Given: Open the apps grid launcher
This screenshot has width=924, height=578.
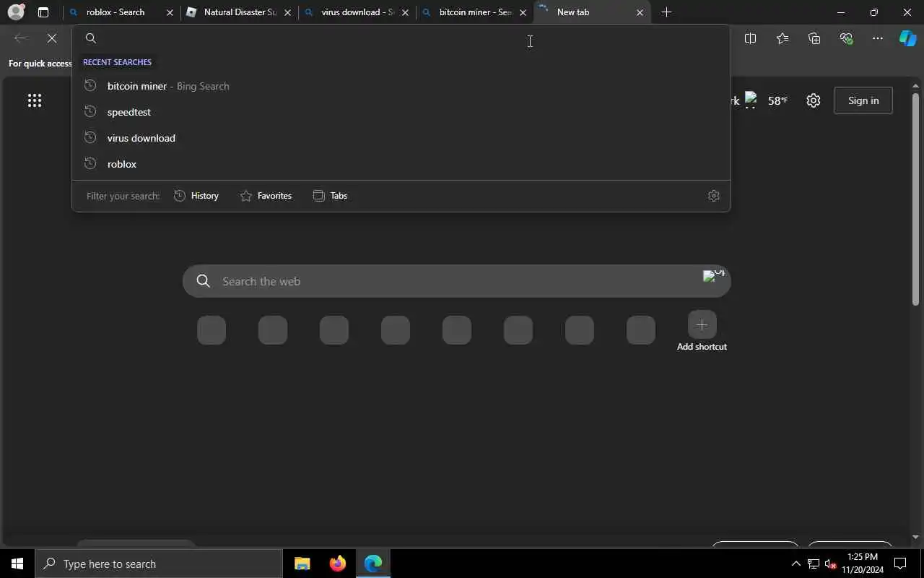Looking at the screenshot, I should point(35,100).
